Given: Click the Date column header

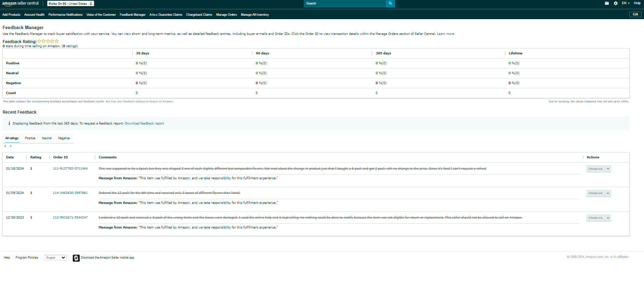Looking at the screenshot, I should (10, 157).
